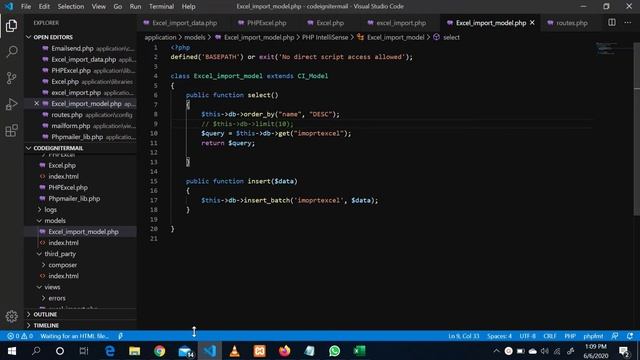Open the editor More Actions menu
This screenshot has width=640, height=360.
628,23
